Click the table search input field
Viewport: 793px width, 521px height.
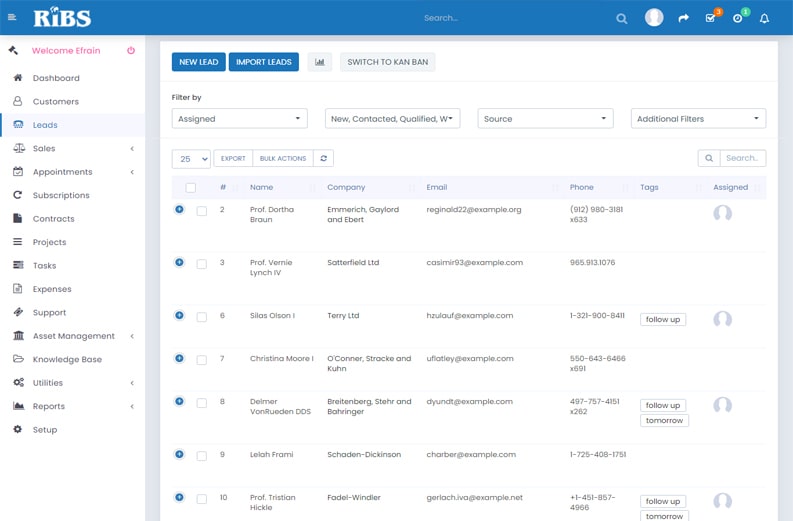click(x=743, y=158)
